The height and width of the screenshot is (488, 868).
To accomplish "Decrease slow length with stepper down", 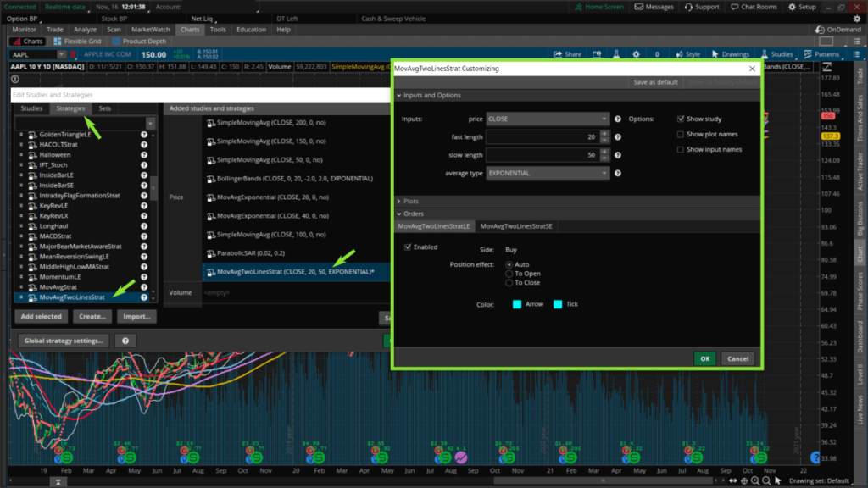I will (x=604, y=158).
